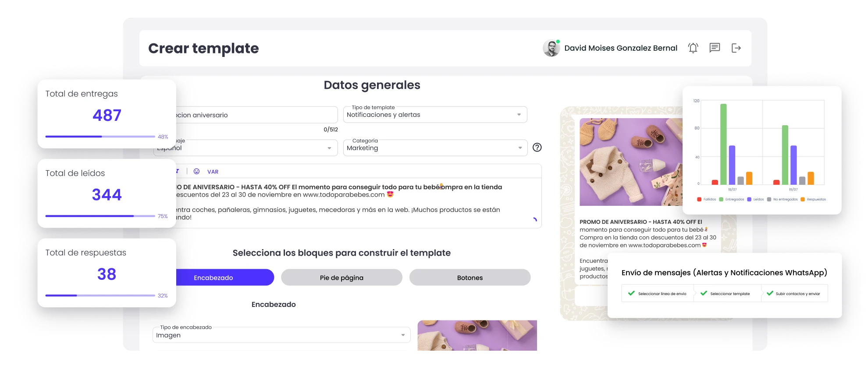Click the Total de respuestas progress bar
Image resolution: width=868 pixels, height=366 pixels.
tap(100, 296)
